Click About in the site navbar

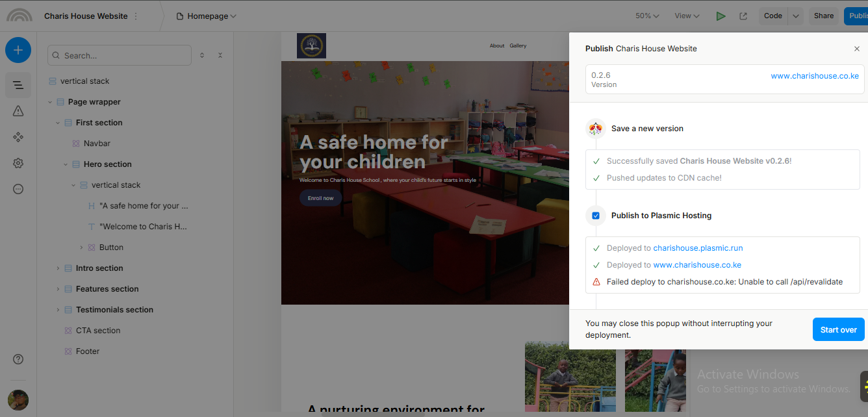point(497,46)
